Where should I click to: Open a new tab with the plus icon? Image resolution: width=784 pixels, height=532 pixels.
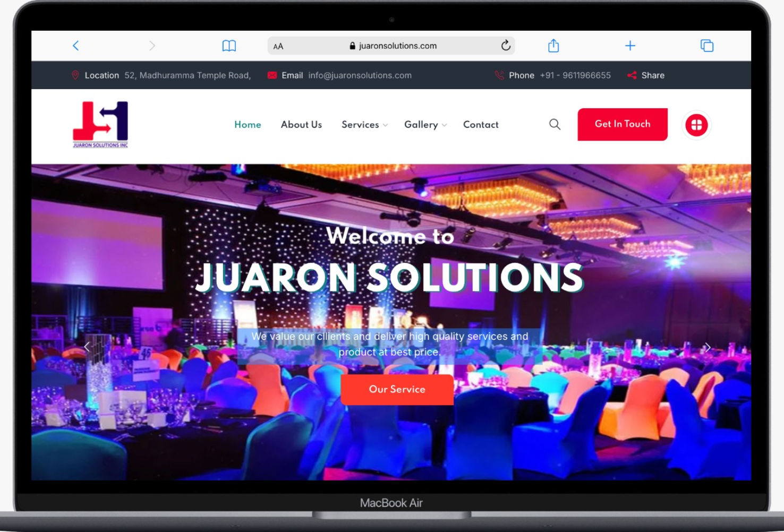click(630, 46)
